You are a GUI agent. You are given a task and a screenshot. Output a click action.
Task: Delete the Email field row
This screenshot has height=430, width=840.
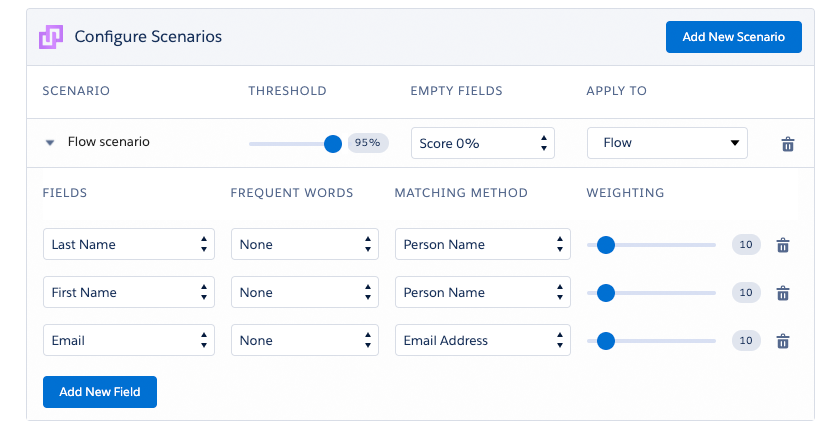coord(783,341)
